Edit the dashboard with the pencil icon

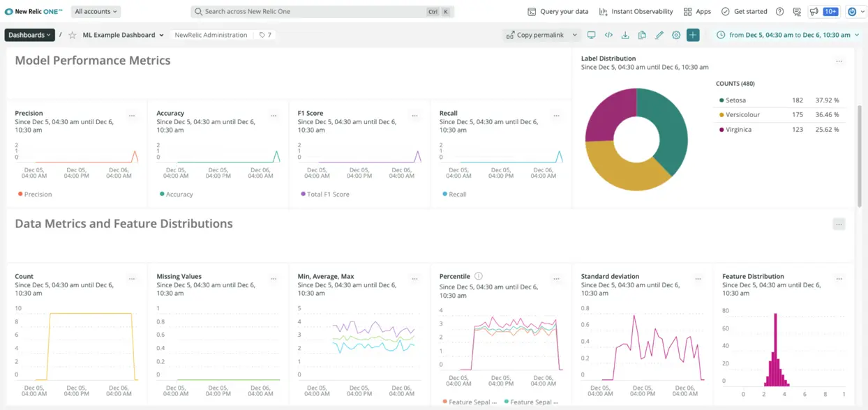659,34
